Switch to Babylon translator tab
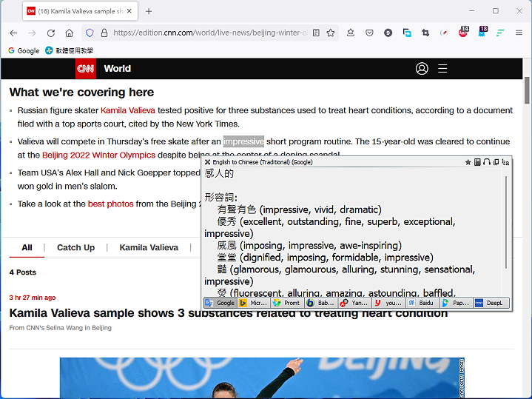Screen dimensions: 532x399 pos(321,303)
